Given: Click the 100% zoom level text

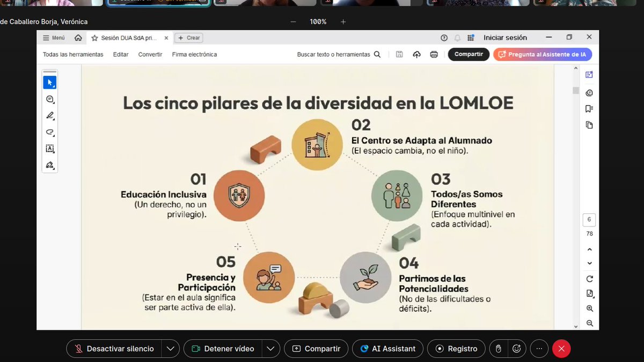Looking at the screenshot, I should click(318, 22).
